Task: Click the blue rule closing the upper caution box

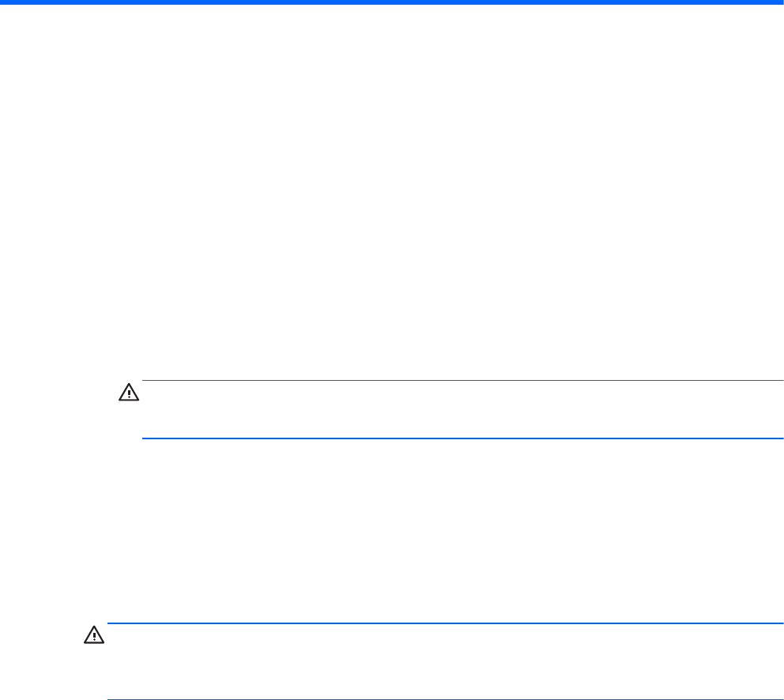Action: coord(462,438)
